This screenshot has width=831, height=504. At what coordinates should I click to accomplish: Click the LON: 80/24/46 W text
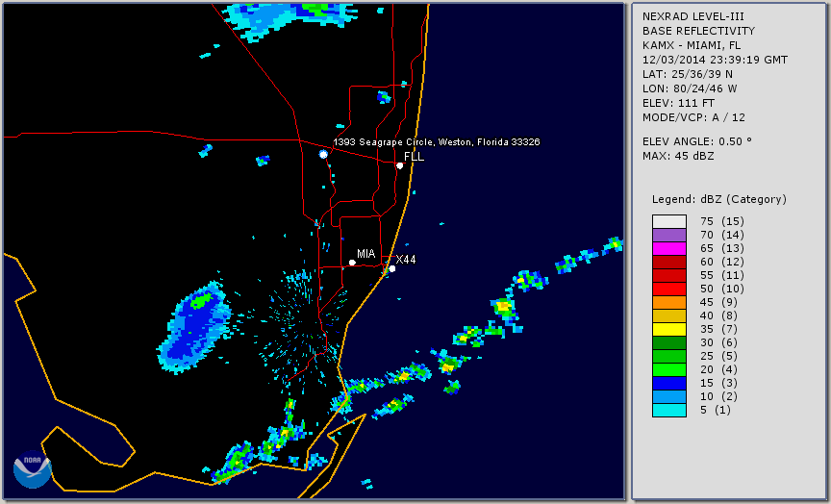(x=690, y=88)
